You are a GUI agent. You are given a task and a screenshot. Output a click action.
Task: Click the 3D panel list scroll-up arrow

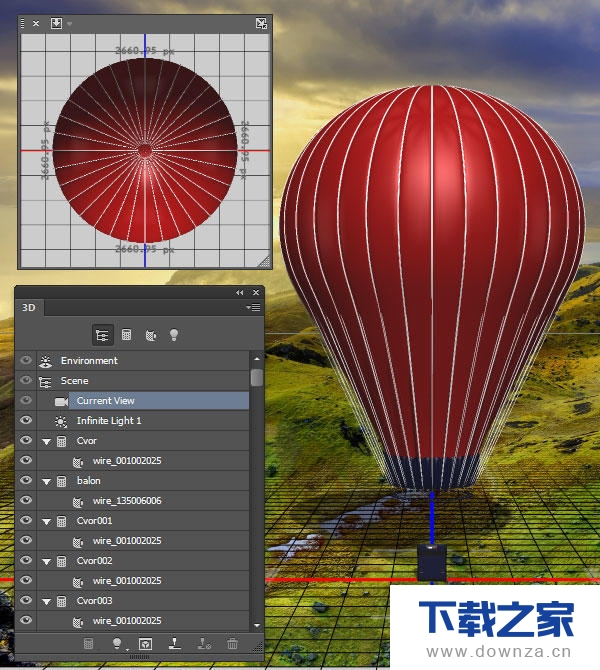tap(257, 359)
